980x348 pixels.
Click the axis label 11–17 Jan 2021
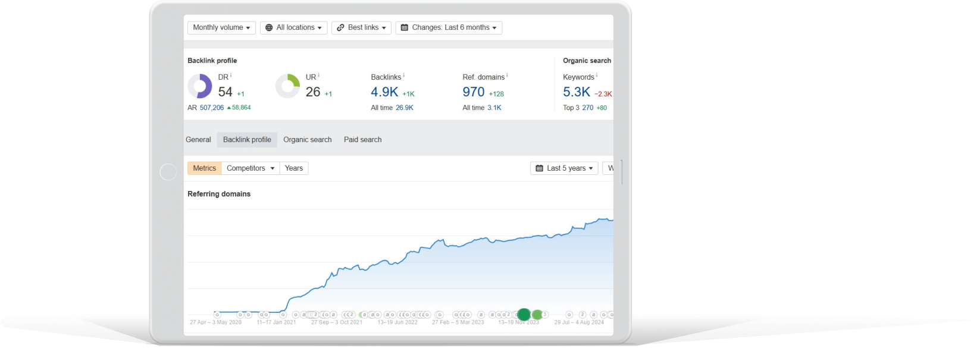pyautogui.click(x=276, y=322)
